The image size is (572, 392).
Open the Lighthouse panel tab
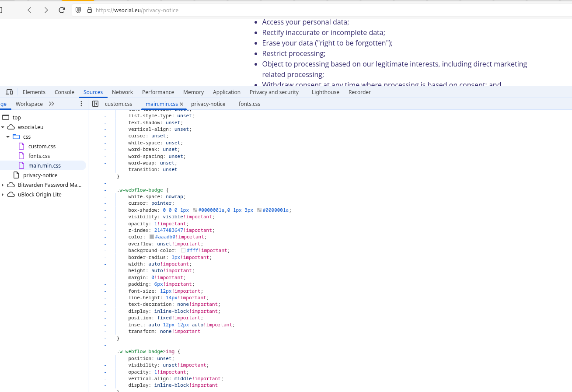(x=325, y=92)
